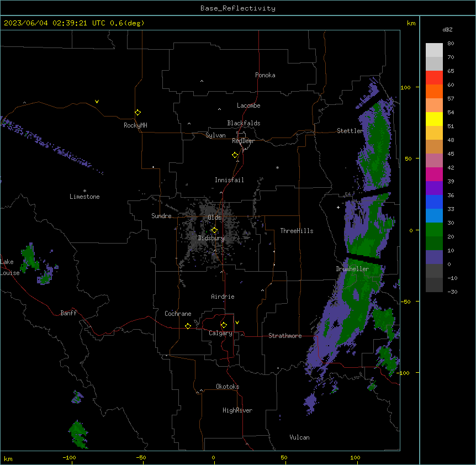
Task: Click the -100 tick on the bottom horizontal axis
Action: (x=69, y=457)
